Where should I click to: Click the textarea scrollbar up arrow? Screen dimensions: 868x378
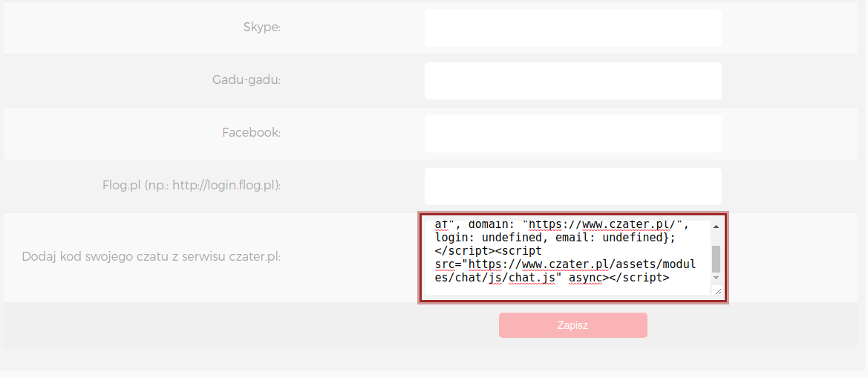716,226
